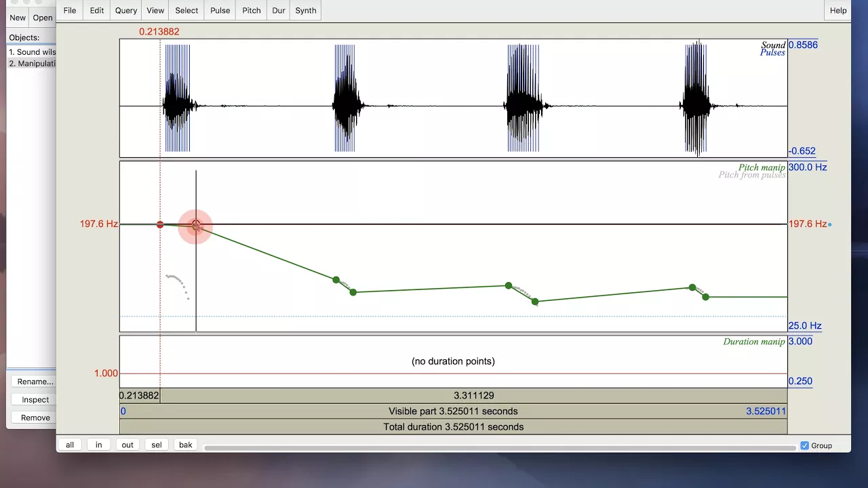Click the New menu in Objects window
Viewport: 868px width, 488px height.
18,18
